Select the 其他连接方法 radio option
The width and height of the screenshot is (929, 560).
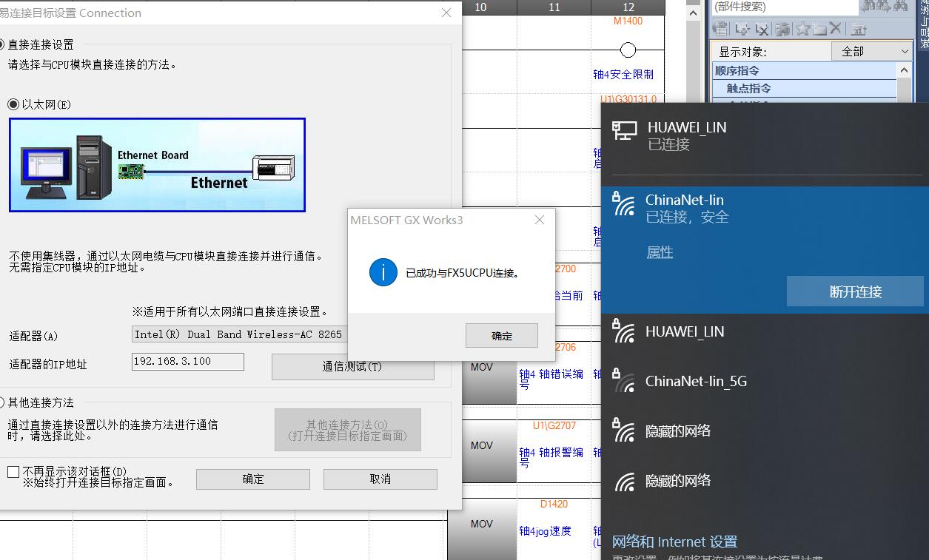(2, 402)
